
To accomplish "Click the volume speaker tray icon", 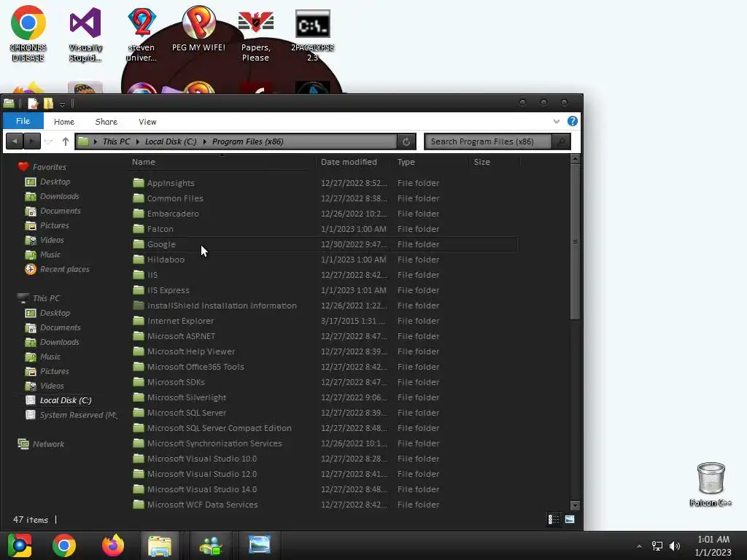I will click(x=675, y=546).
